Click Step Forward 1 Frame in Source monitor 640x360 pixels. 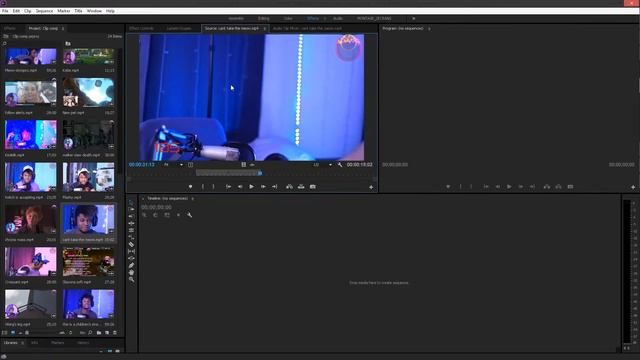click(263, 187)
